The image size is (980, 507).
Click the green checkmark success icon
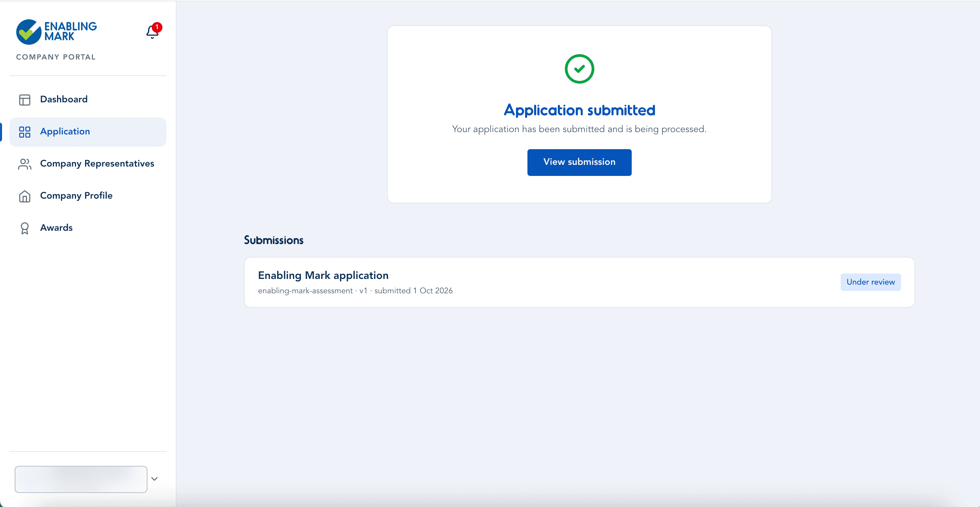[x=579, y=69]
